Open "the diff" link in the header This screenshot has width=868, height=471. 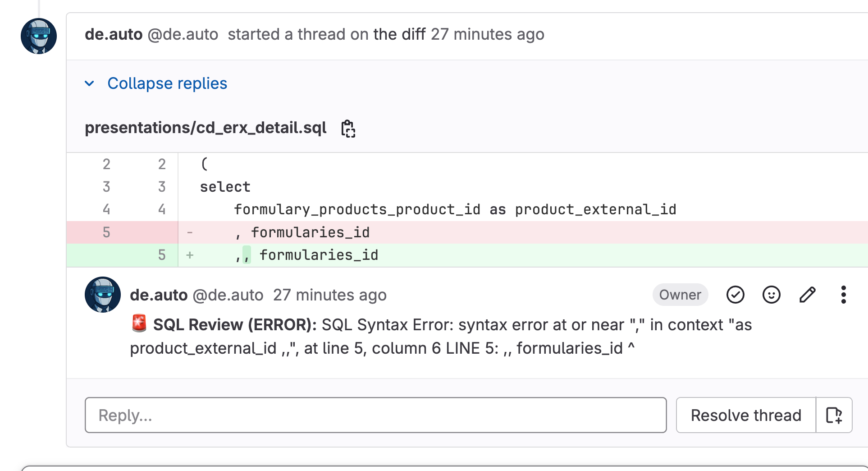tap(398, 34)
